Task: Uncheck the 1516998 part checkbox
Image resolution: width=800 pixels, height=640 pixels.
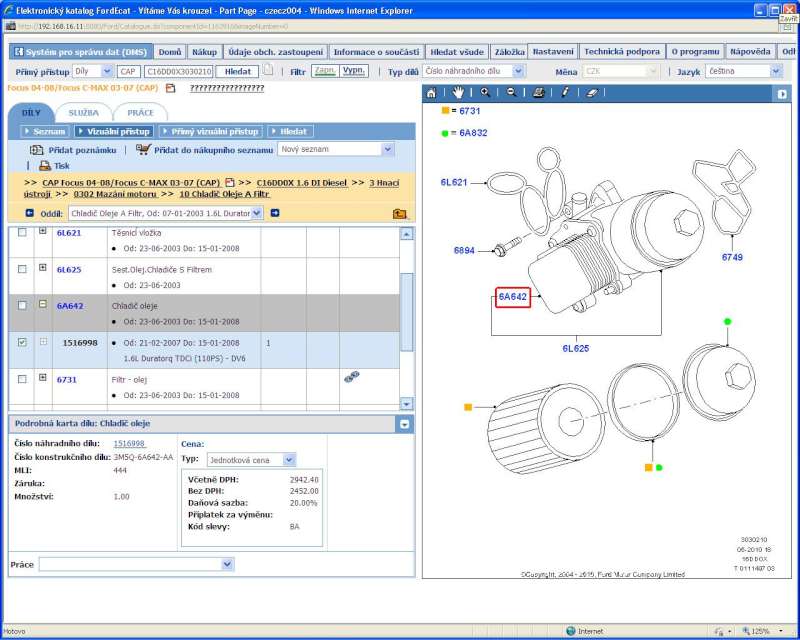Action: pos(23,342)
